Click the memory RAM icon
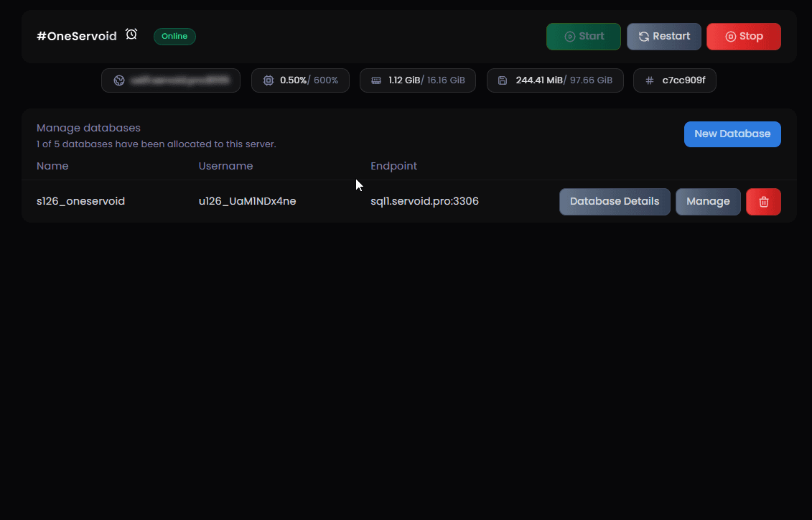Image resolution: width=812 pixels, height=520 pixels. point(376,80)
